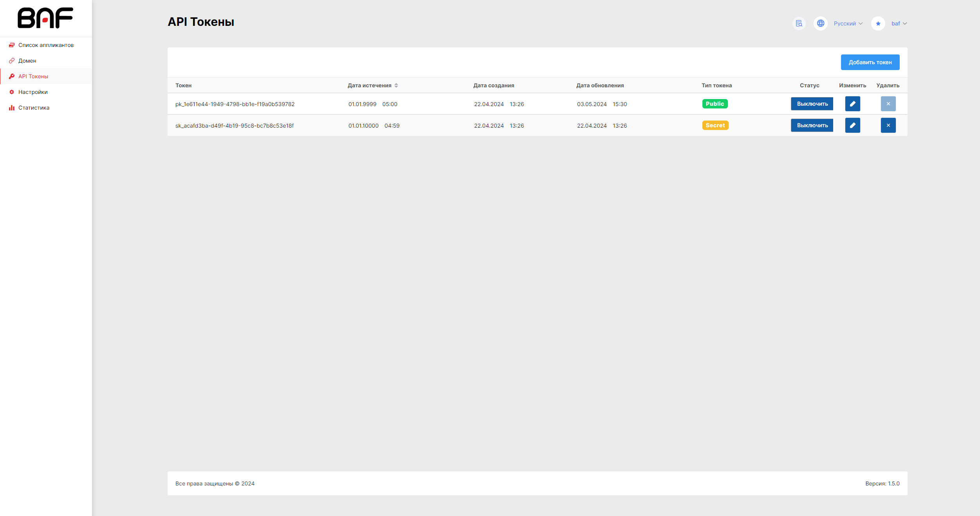
Task: Disable the Public token with Выключить
Action: click(x=812, y=104)
